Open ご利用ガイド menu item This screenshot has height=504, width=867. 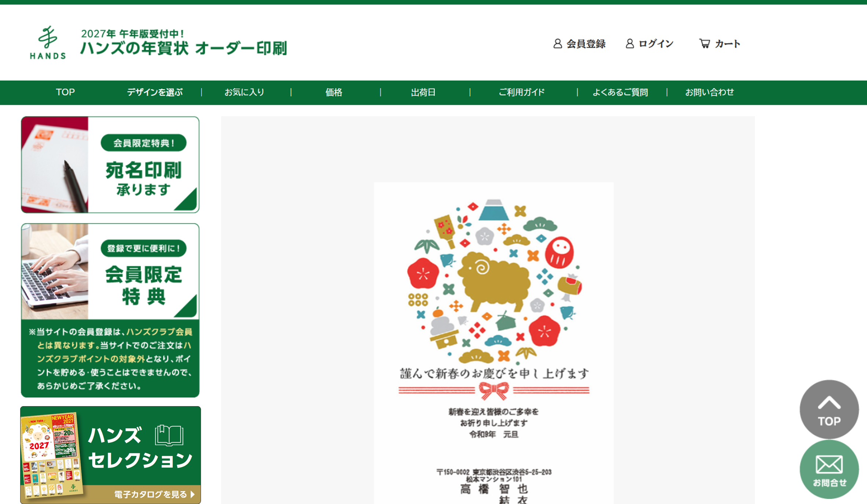522,92
